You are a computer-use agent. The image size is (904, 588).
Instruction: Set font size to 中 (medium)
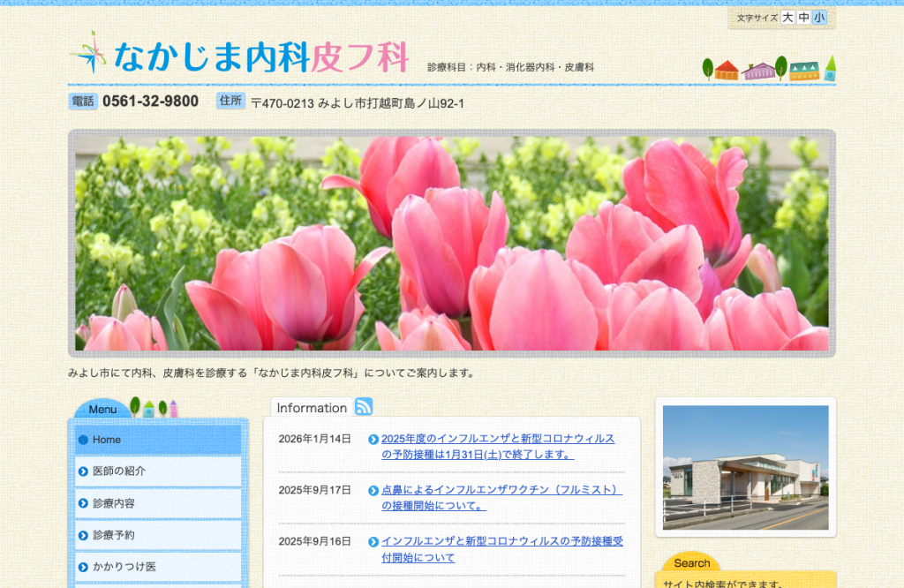pos(803,18)
